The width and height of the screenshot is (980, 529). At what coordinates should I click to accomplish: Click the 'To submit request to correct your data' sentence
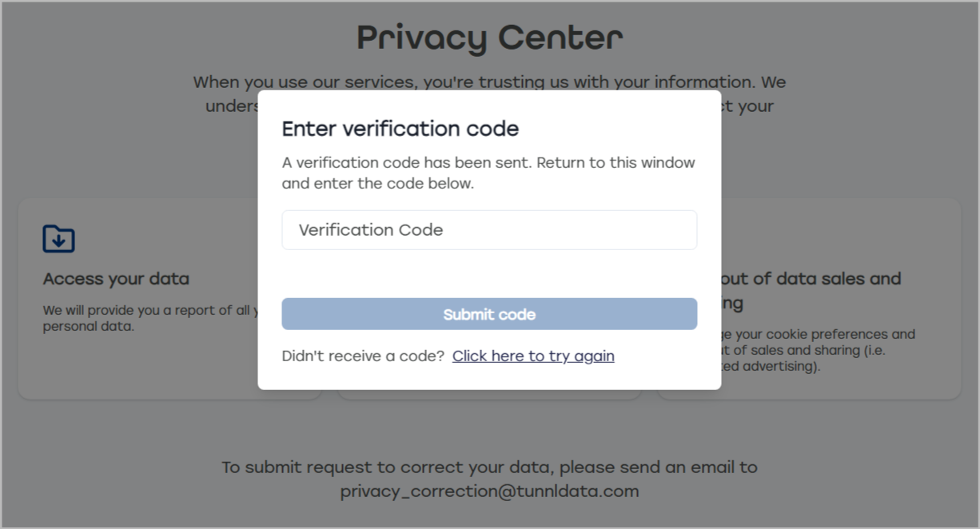coord(489,467)
